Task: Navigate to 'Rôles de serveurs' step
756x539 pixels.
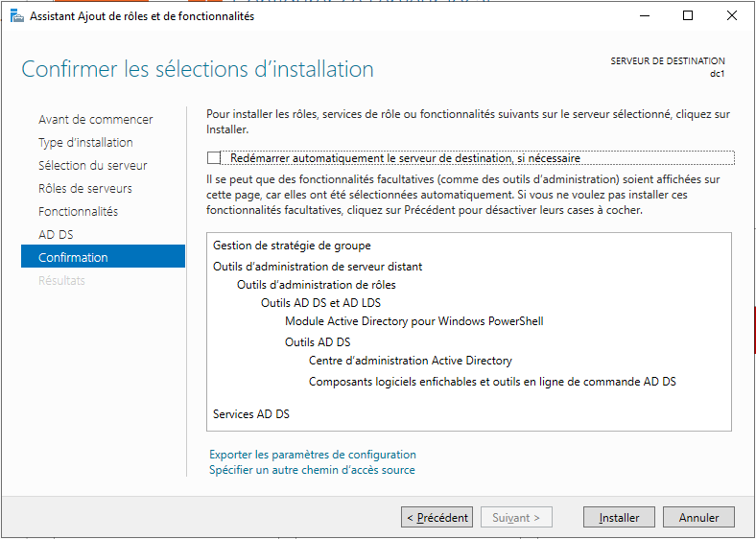Action: click(x=84, y=189)
